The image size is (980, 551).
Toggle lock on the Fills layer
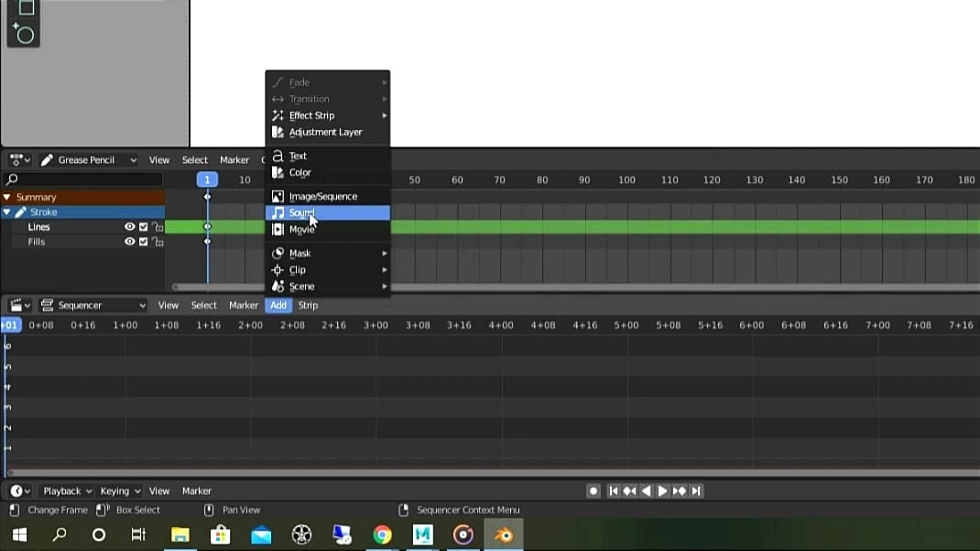pyautogui.click(x=158, y=242)
